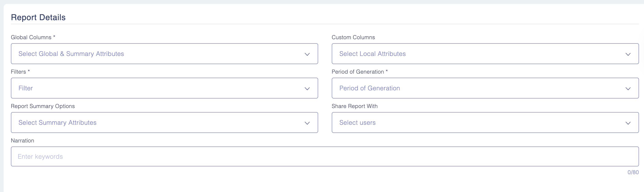Click the Report Summary Options label
The image size is (644, 192).
pos(43,106)
